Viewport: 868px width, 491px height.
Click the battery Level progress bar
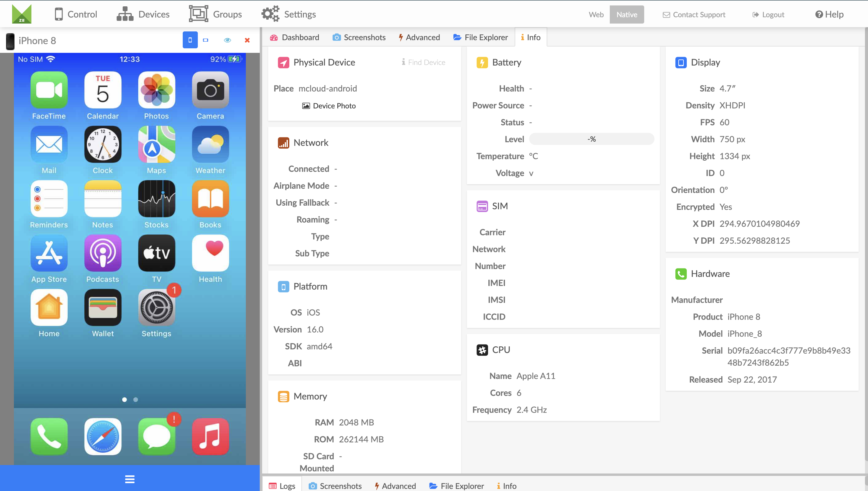pos(591,139)
